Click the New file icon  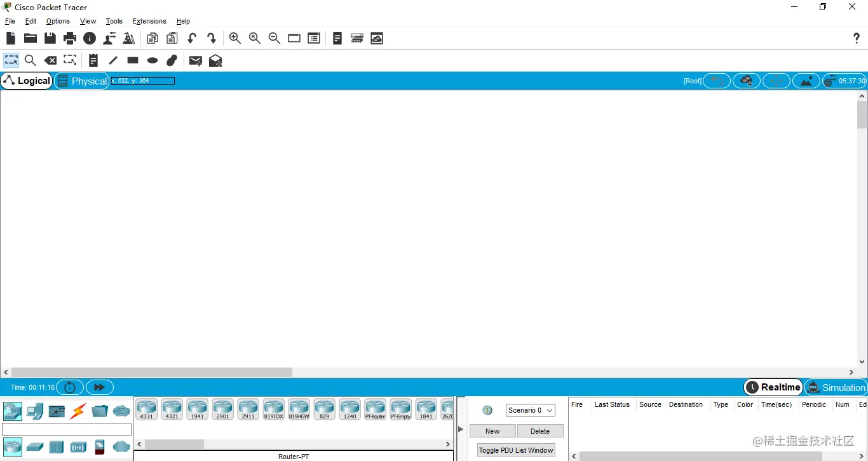pyautogui.click(x=11, y=38)
